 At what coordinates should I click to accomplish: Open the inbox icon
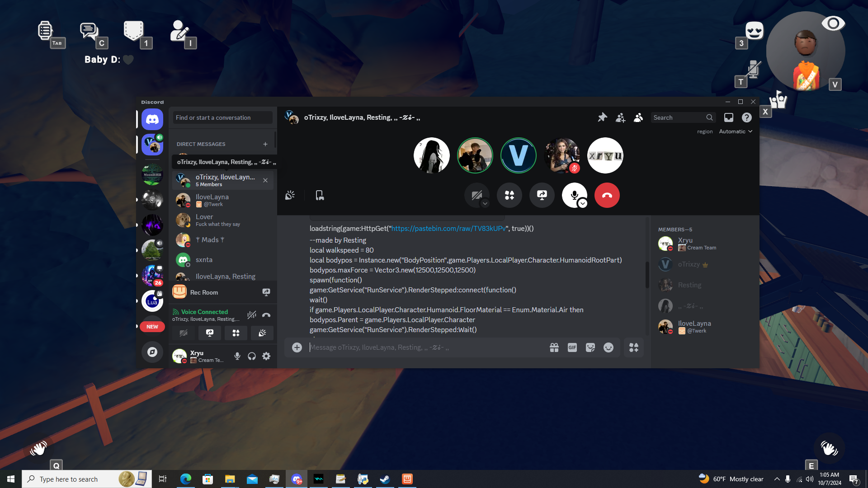729,117
